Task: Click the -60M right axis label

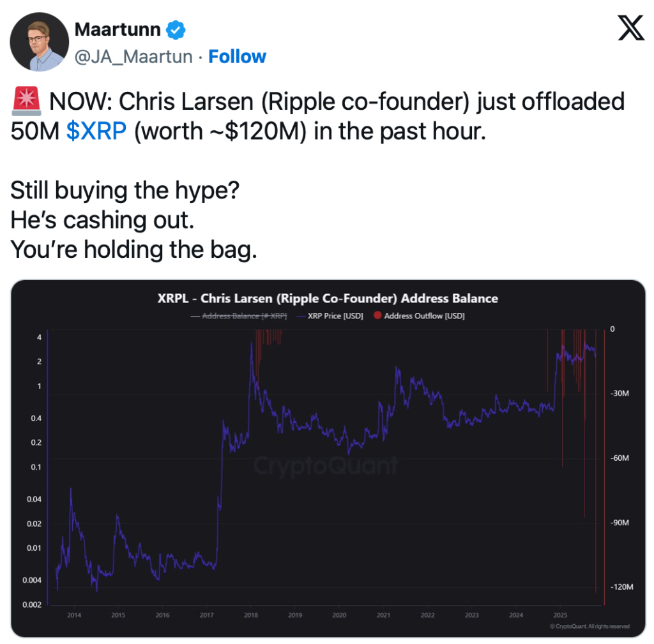Action: coord(618,458)
